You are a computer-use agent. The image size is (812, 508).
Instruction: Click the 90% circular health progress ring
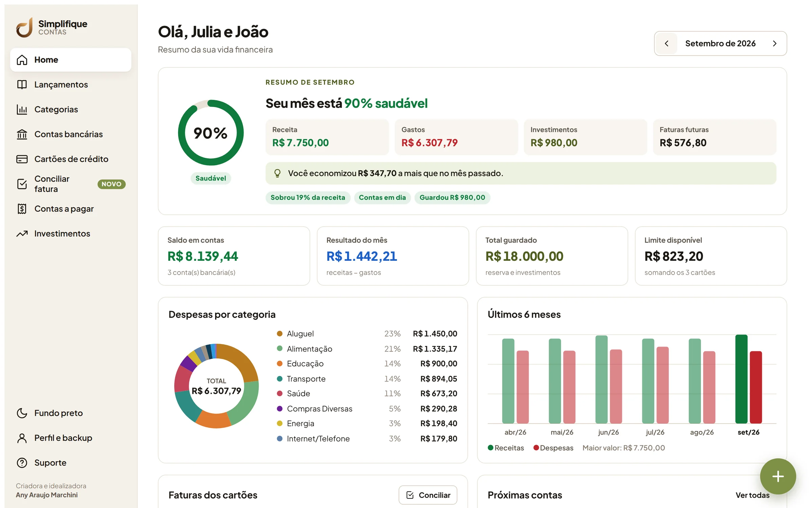(x=211, y=133)
